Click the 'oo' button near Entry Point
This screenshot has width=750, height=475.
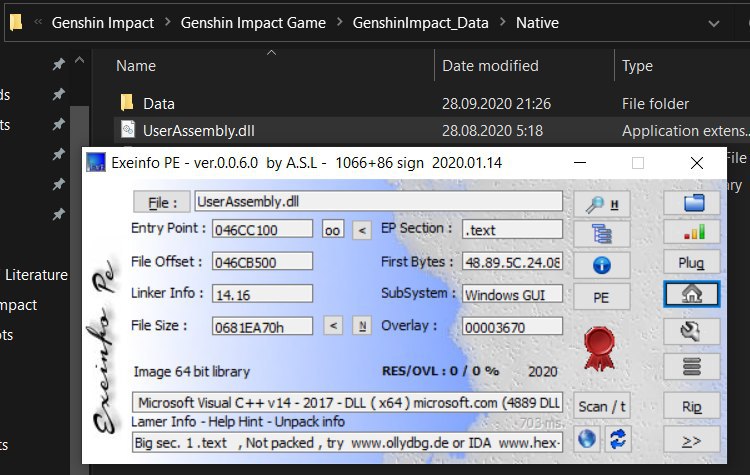[x=332, y=230]
